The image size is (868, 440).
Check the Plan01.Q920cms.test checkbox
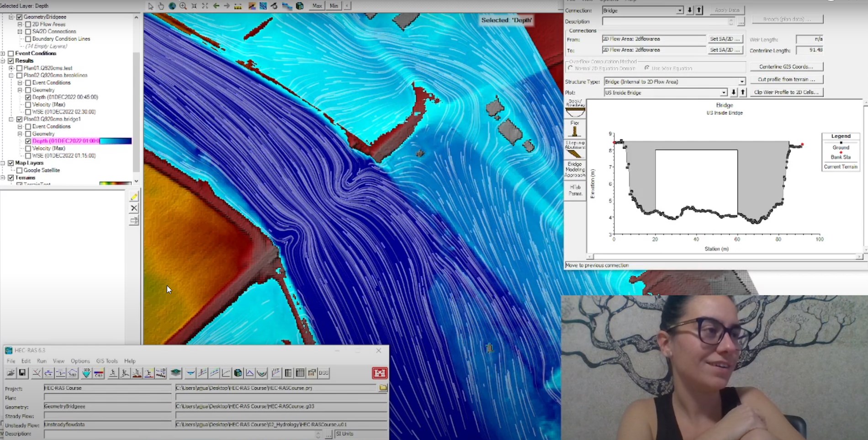[19, 68]
